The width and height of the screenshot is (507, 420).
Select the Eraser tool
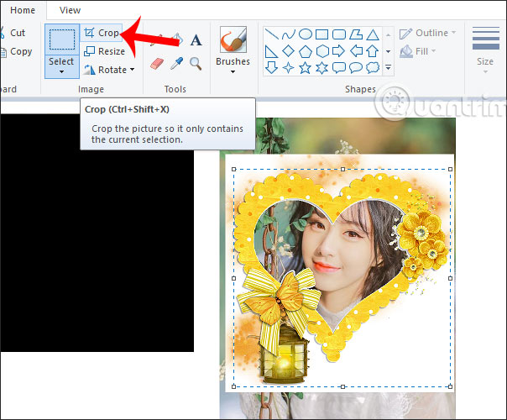(x=157, y=64)
